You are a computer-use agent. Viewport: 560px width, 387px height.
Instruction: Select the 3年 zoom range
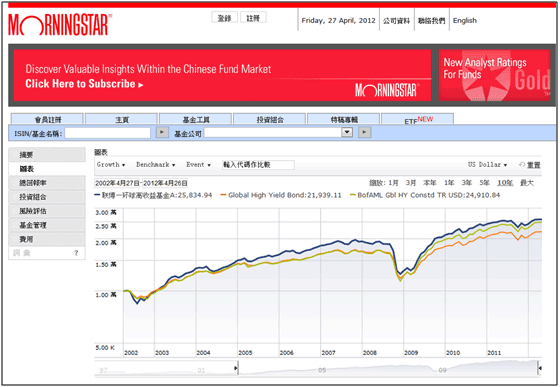pos(466,183)
